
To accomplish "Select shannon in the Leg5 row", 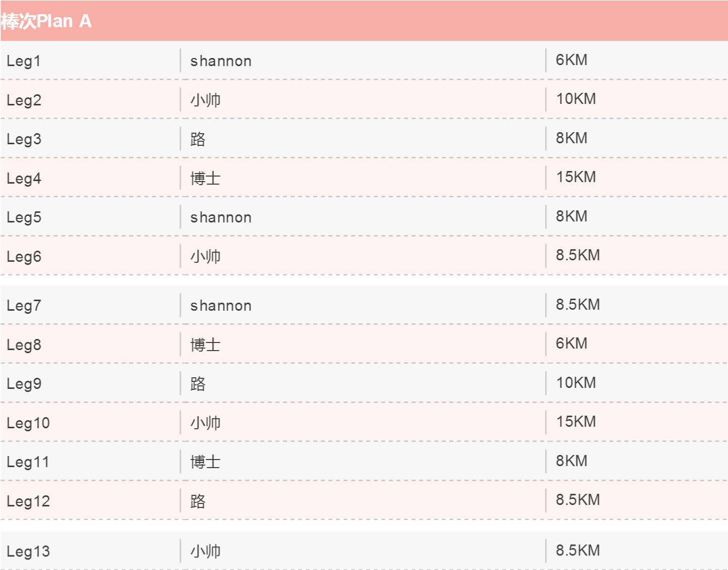I will coord(221,217).
